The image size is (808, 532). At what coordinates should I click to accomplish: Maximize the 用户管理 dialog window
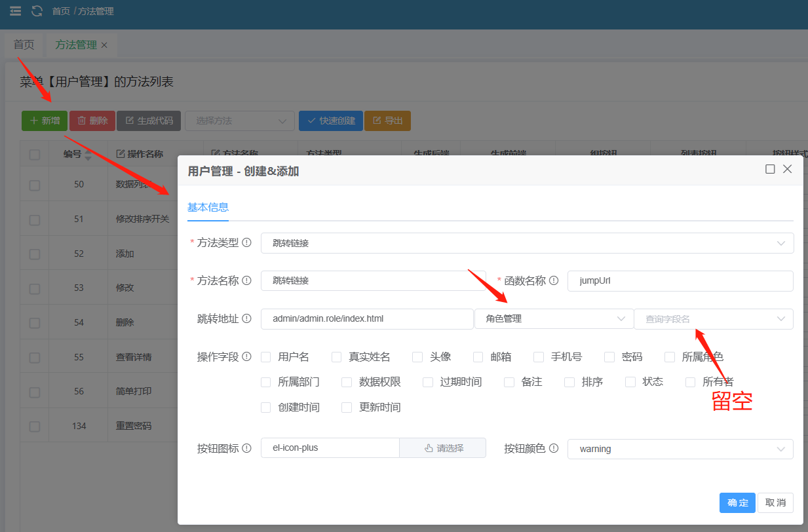pos(770,169)
